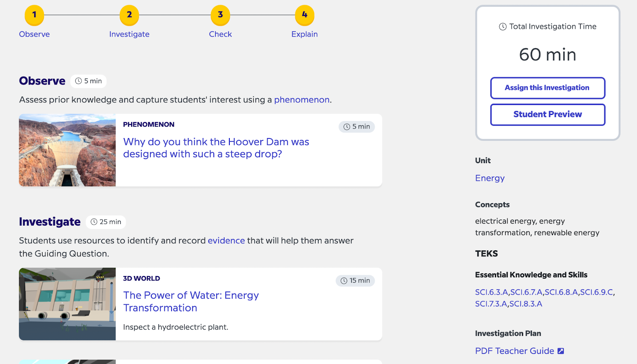Open The Power of Water: Energy Transformation
637x364 pixels.
click(191, 302)
